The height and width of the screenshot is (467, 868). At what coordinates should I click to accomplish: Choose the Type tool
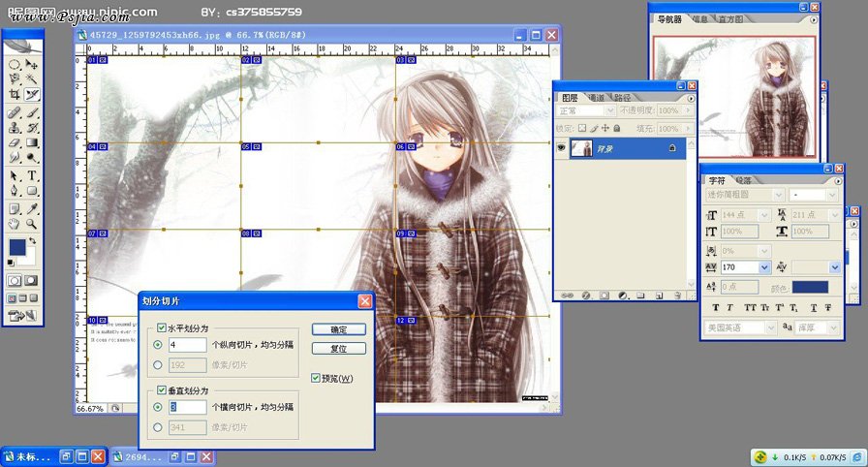[32, 176]
